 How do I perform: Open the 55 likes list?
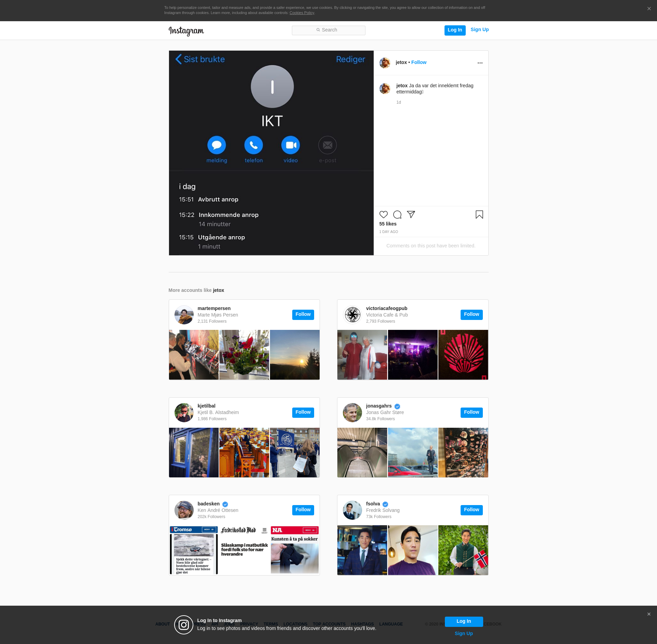pyautogui.click(x=388, y=224)
